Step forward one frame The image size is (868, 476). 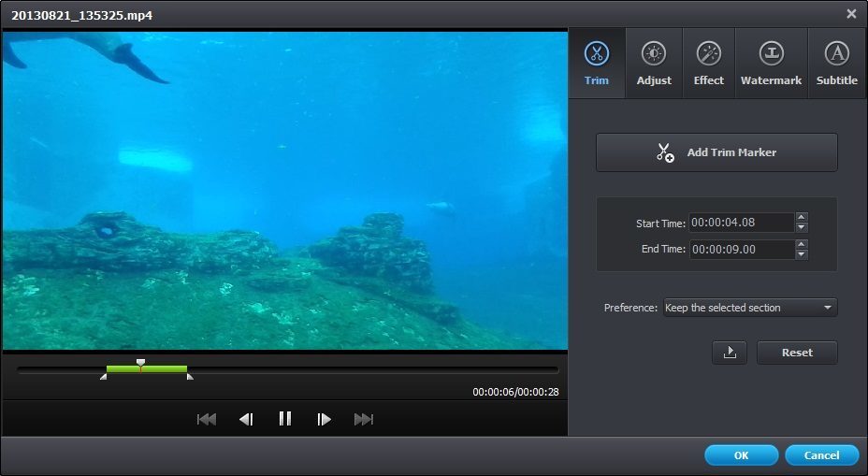point(324,419)
